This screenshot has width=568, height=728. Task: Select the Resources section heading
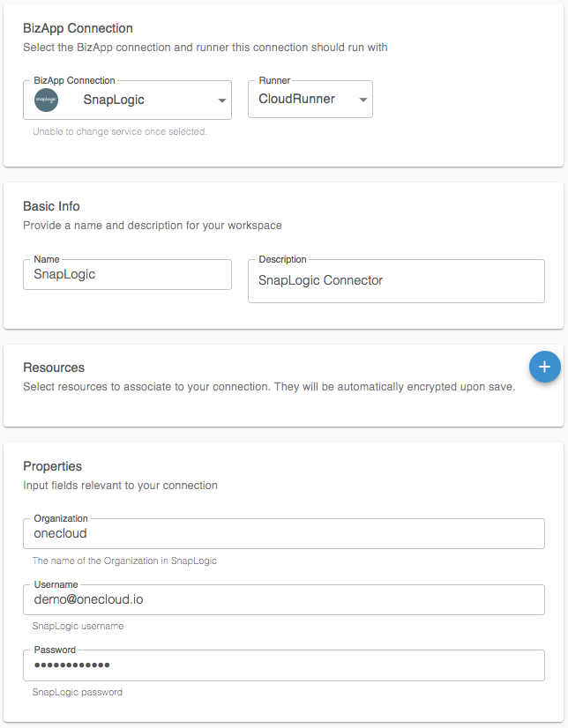pyautogui.click(x=54, y=368)
